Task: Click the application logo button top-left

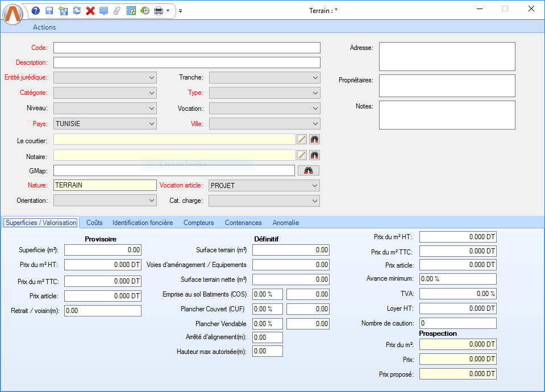Action: pos(14,14)
